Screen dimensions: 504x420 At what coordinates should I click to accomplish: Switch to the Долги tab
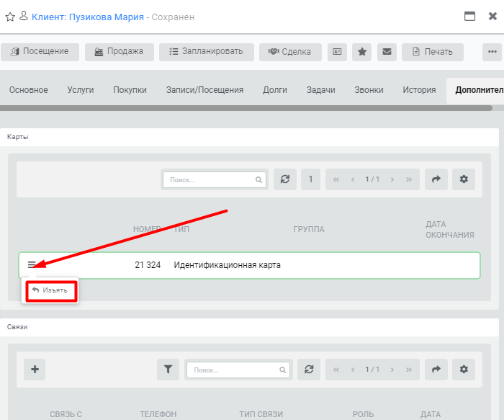tap(275, 90)
